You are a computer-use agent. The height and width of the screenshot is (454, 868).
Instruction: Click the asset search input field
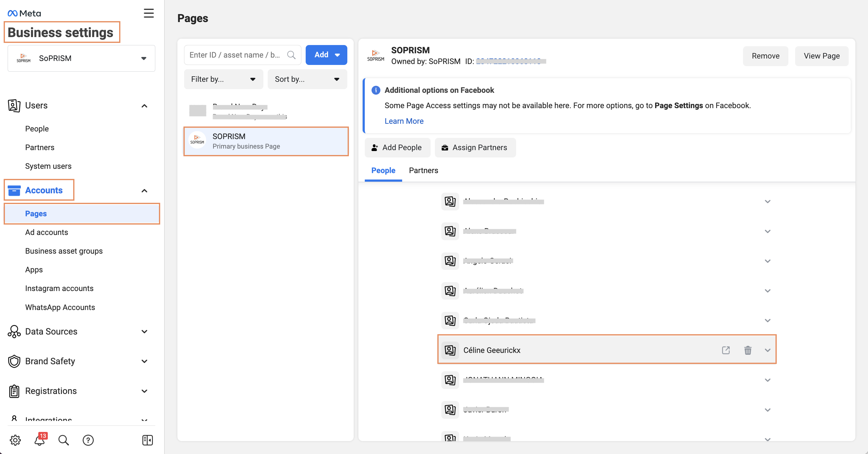[242, 55]
